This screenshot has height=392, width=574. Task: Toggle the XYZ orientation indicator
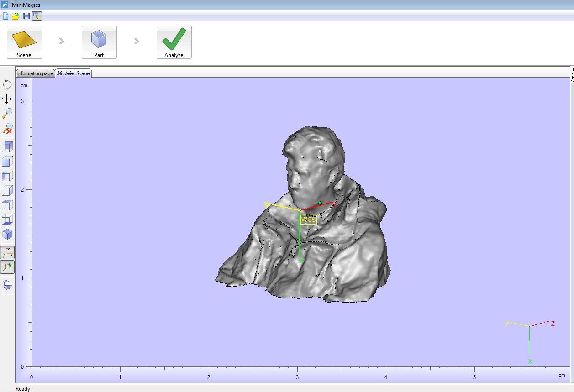[7, 252]
